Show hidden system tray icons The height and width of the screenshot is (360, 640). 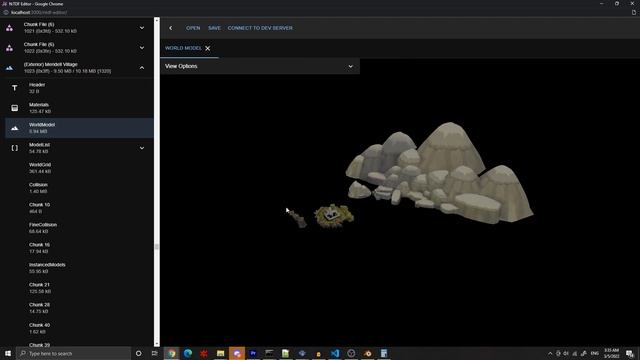(550, 353)
